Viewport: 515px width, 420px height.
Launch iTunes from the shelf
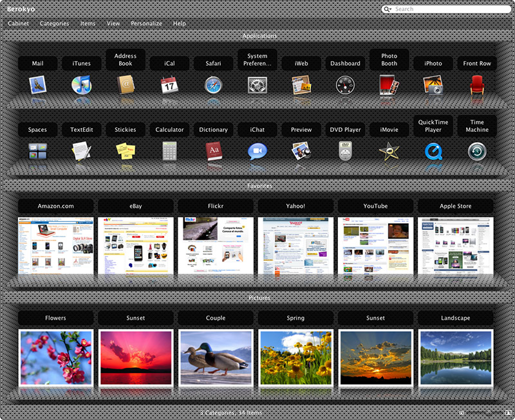82,85
